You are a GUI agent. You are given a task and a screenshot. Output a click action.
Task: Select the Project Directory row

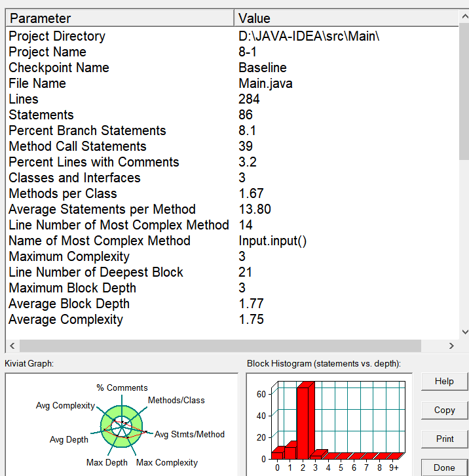coord(232,36)
